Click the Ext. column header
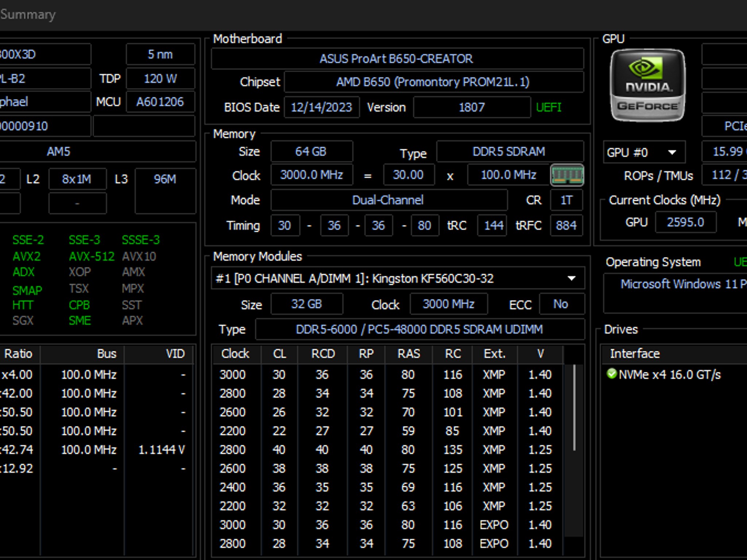 494,354
